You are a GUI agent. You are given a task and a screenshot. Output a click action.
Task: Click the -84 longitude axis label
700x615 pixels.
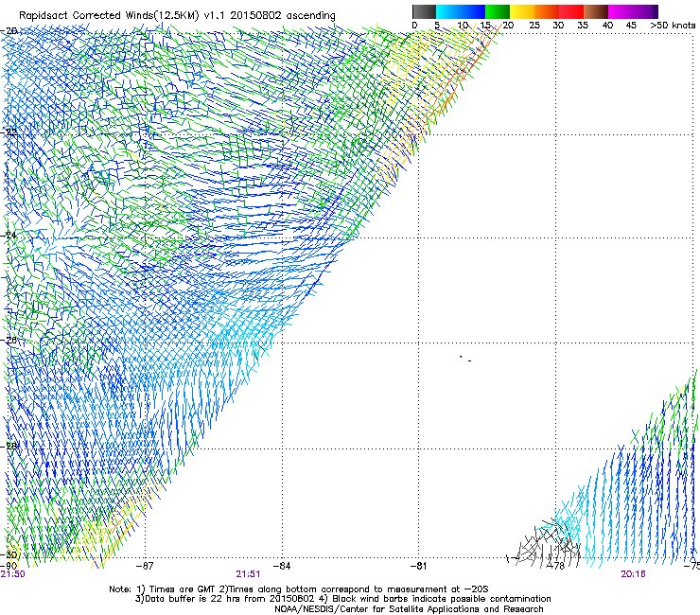pos(282,567)
